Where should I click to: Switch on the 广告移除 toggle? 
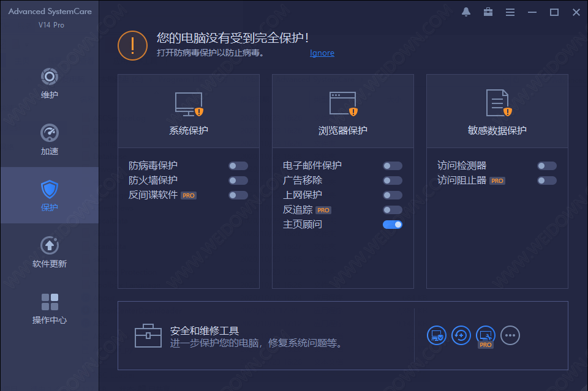pos(393,181)
